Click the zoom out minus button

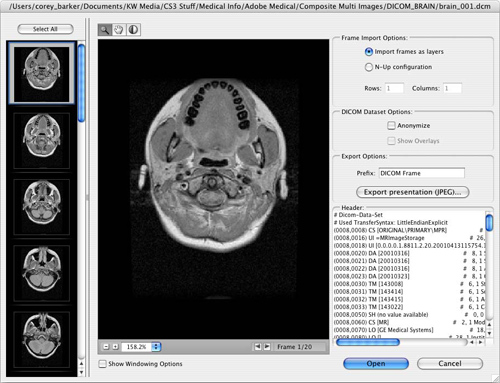pos(106,347)
